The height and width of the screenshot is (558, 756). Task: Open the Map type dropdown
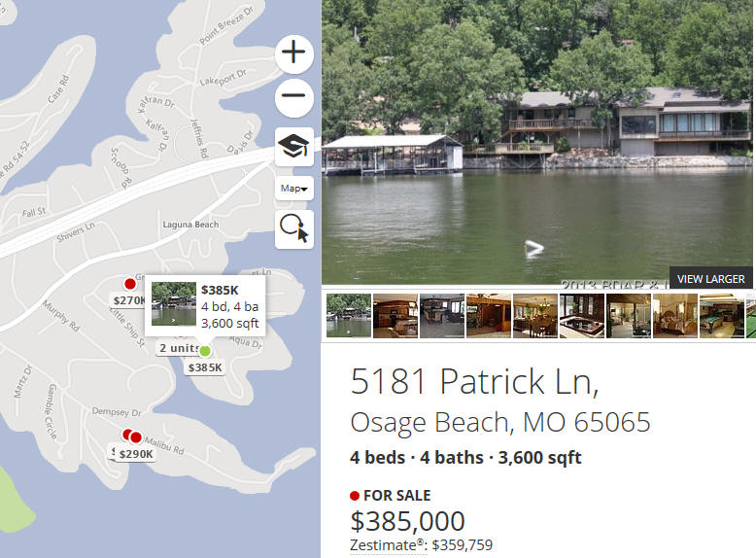click(x=294, y=189)
